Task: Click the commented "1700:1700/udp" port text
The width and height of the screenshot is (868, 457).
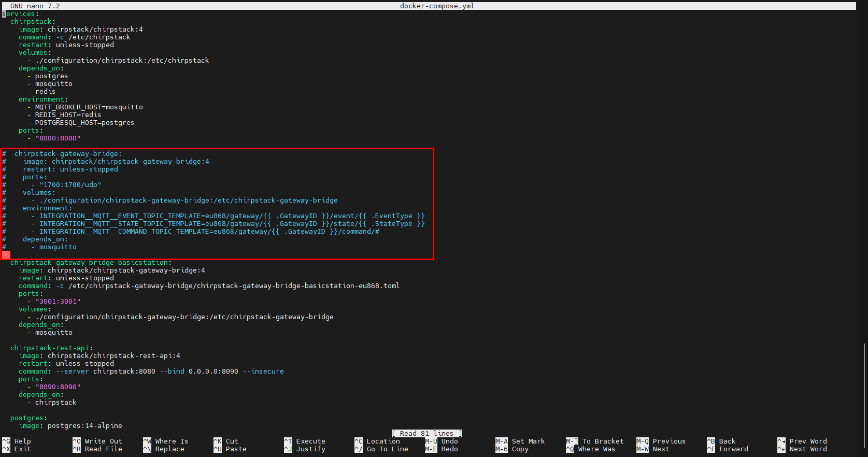Action: click(70, 185)
